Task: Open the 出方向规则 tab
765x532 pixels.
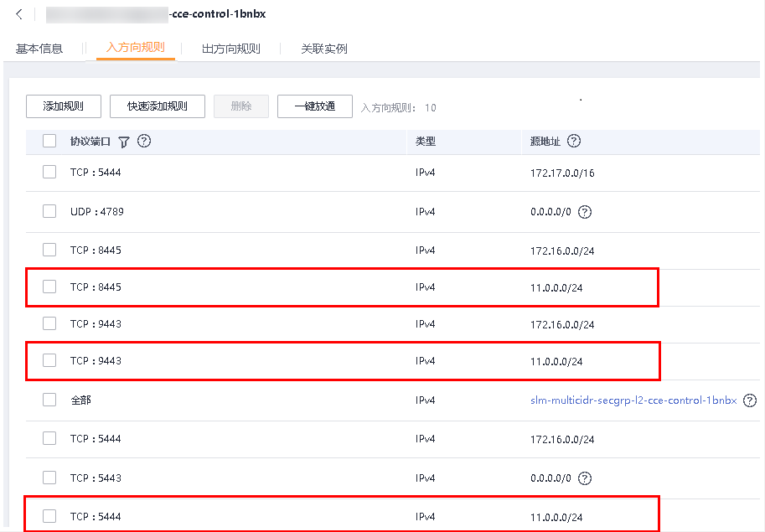Action: click(x=231, y=49)
